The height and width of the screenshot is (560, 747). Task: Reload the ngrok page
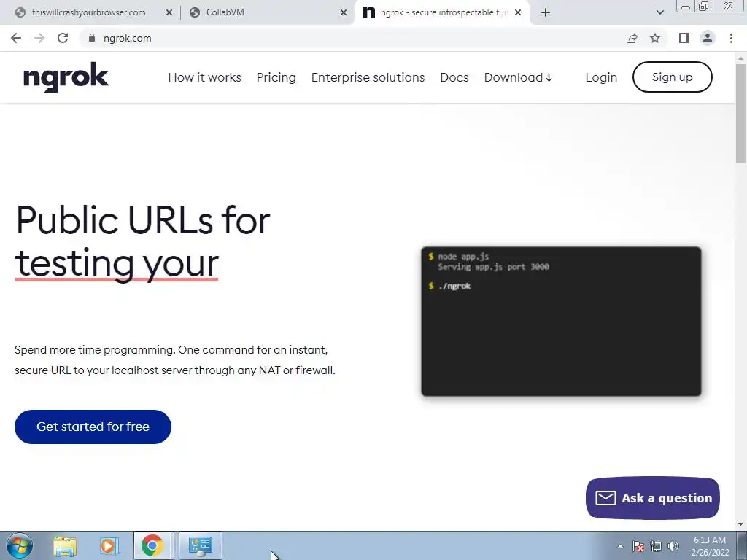[x=63, y=38]
